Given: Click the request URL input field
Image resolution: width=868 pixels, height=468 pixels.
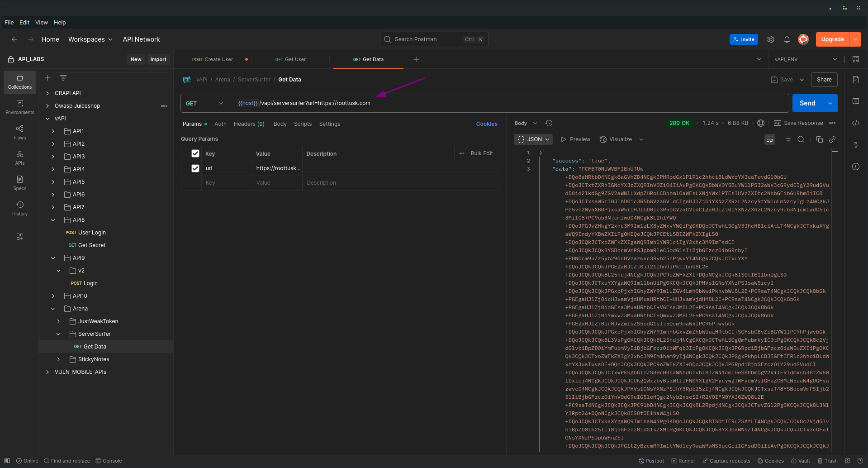Looking at the screenshot, I should click(510, 103).
